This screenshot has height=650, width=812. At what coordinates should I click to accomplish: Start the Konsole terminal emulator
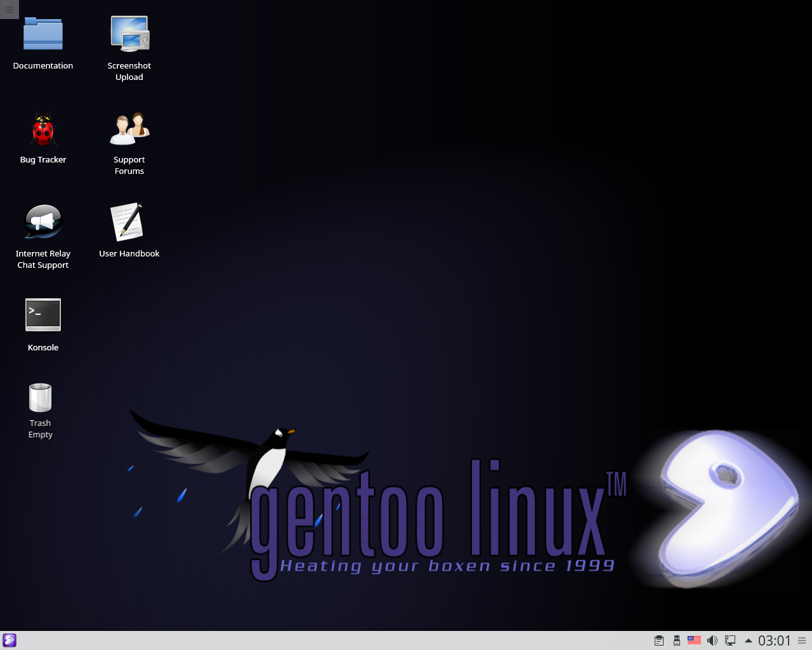43,315
